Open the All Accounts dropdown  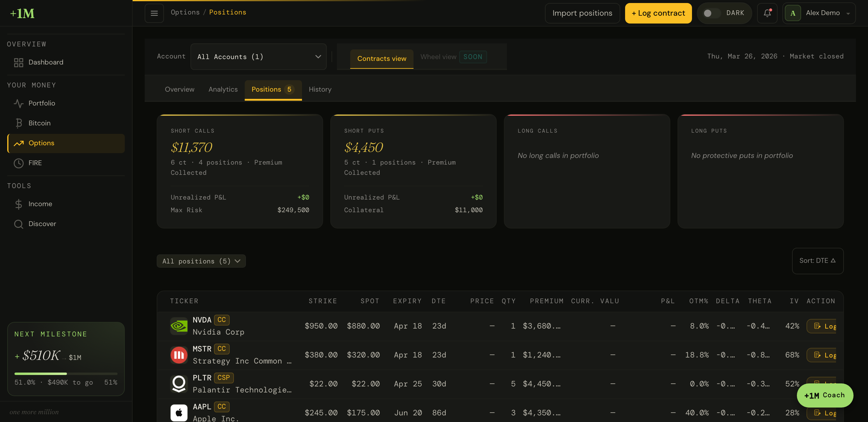(x=259, y=57)
